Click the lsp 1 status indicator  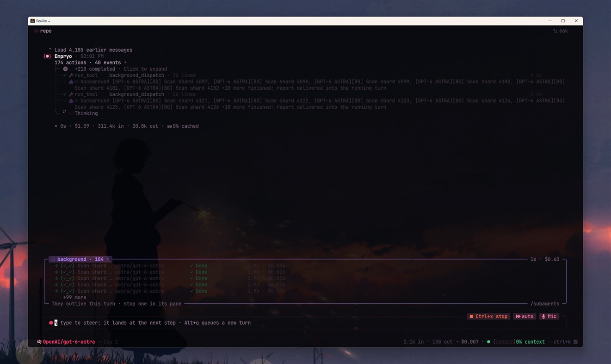[111, 342]
